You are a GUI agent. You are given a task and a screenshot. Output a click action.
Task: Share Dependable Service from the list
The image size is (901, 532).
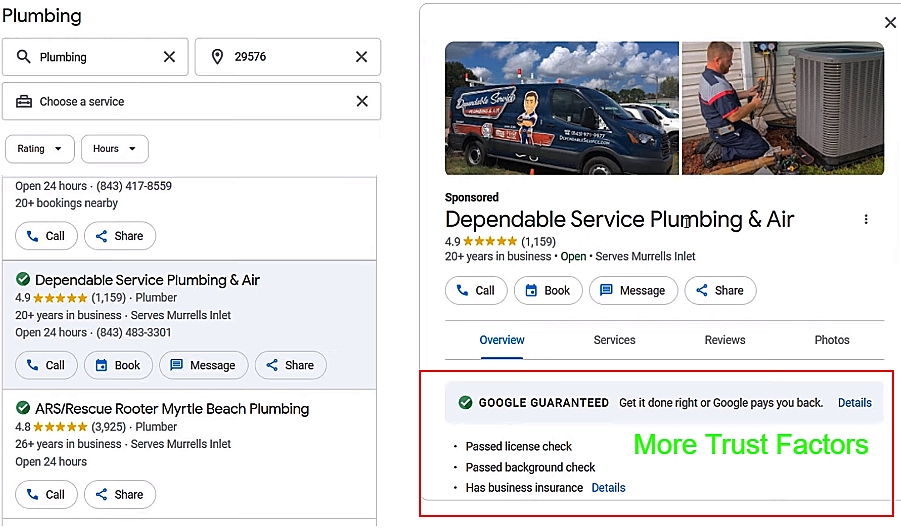click(x=291, y=365)
